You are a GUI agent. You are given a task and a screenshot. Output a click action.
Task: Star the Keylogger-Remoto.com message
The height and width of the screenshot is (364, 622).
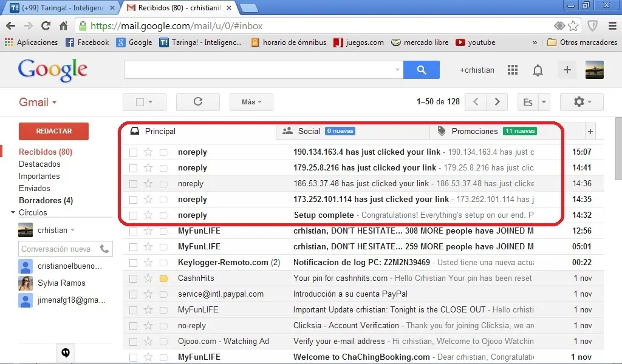[x=148, y=262]
